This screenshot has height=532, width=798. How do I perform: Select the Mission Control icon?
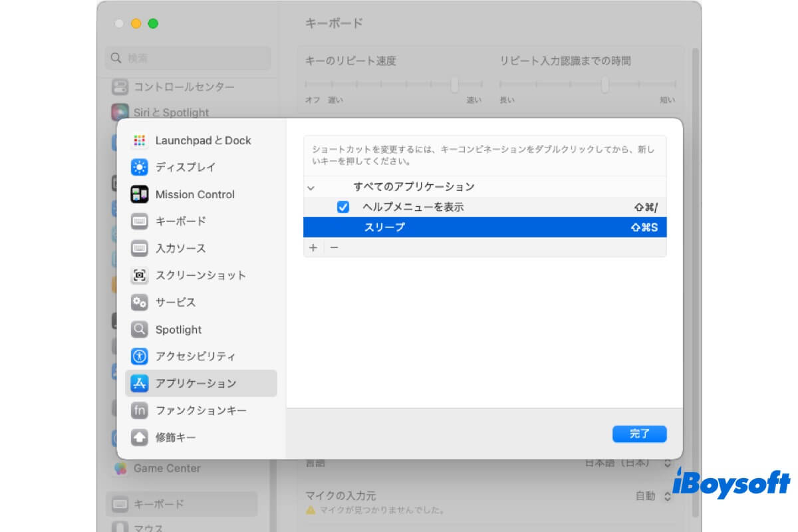coord(139,194)
